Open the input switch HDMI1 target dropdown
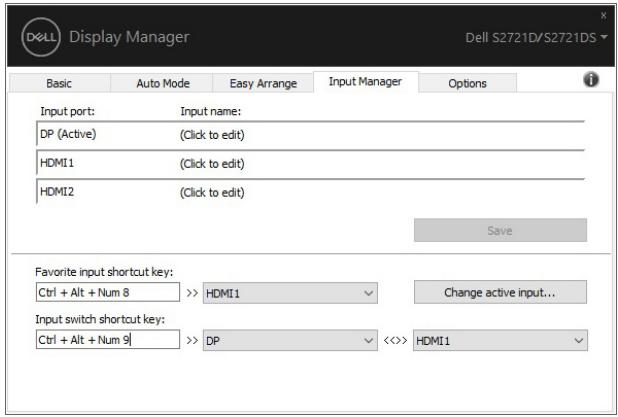The width and height of the screenshot is (618, 417). [x=500, y=340]
